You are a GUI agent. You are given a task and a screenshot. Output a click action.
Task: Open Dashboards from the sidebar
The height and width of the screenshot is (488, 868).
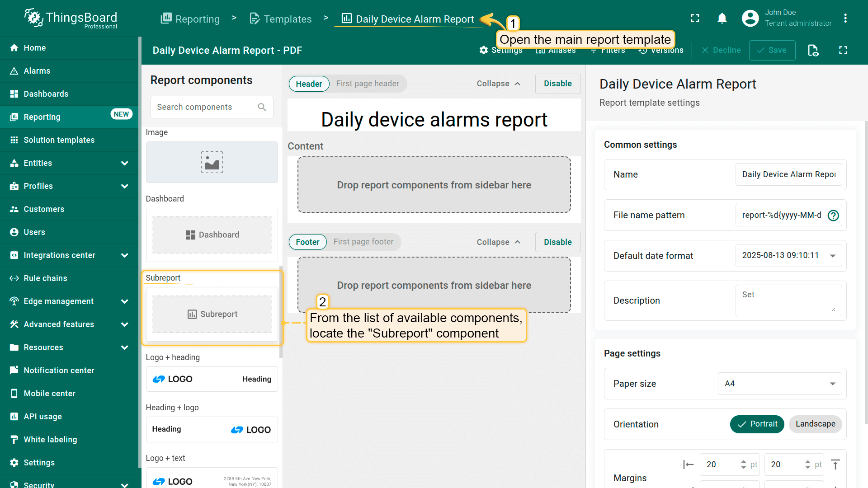46,94
